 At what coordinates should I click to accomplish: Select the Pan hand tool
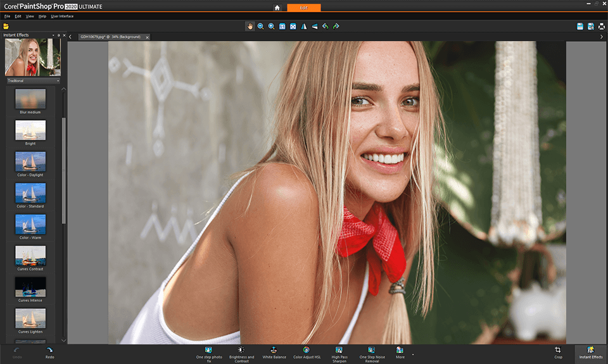[x=250, y=26]
